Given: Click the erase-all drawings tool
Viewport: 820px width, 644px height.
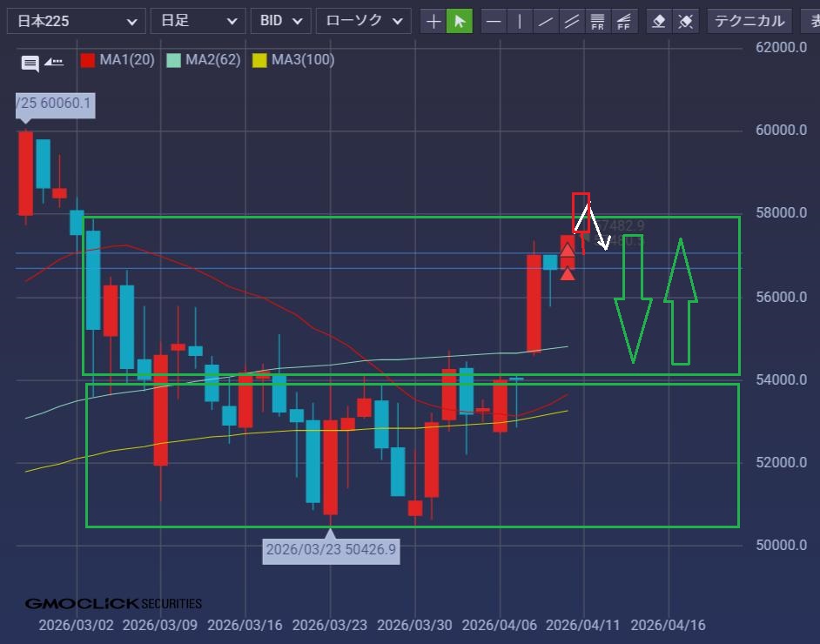Looking at the screenshot, I should [686, 21].
